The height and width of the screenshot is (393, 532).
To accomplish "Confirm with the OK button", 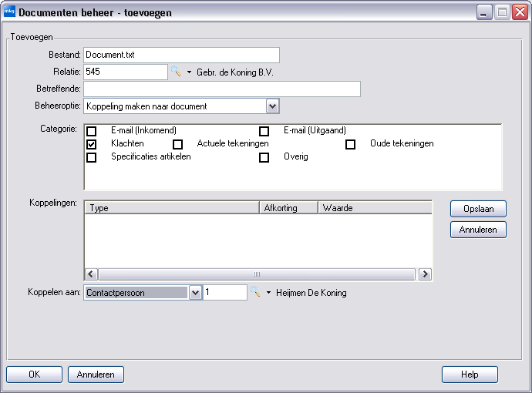I will point(34,375).
